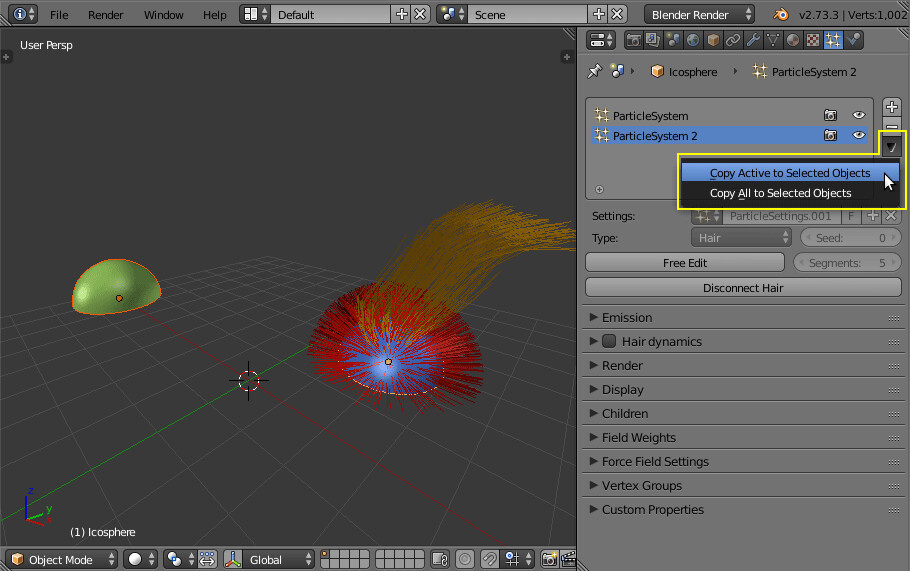The height and width of the screenshot is (571, 910).
Task: Hide ParticleSystem 2 in the viewport
Action: click(858, 135)
